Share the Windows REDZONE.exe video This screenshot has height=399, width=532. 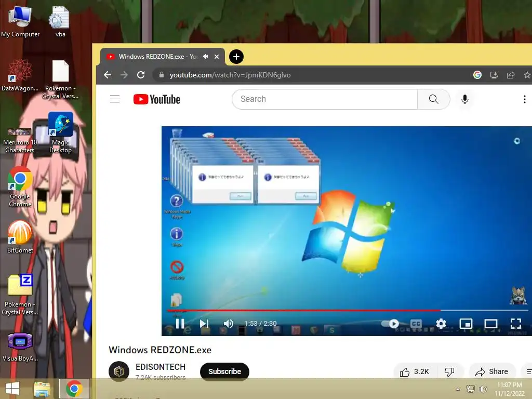click(x=492, y=372)
